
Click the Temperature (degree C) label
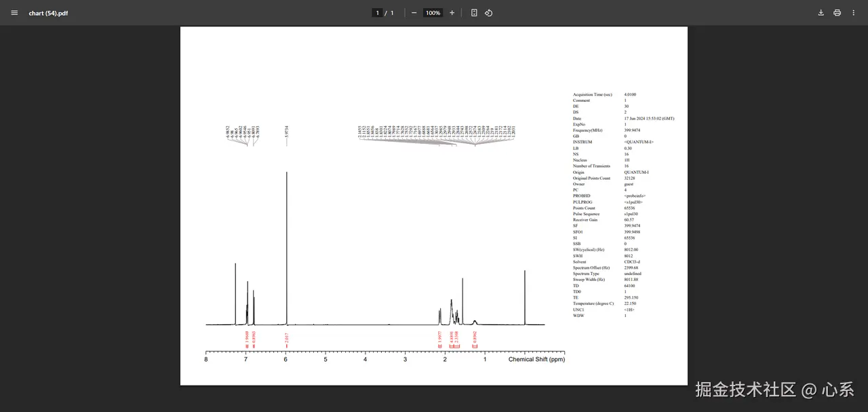(x=593, y=303)
